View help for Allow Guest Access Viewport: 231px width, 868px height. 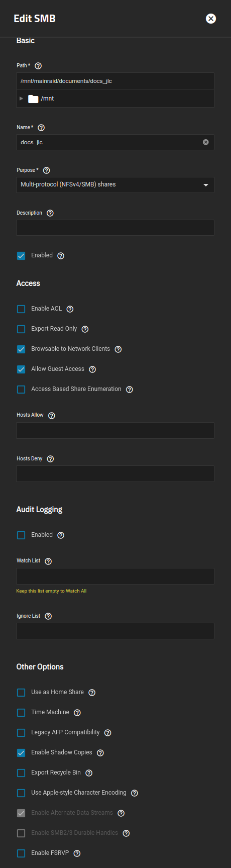tap(92, 369)
